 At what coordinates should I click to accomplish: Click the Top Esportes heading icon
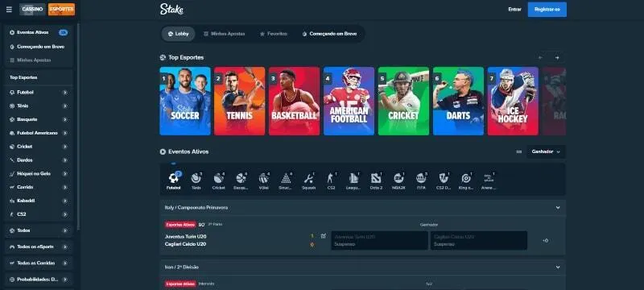pyautogui.click(x=163, y=57)
